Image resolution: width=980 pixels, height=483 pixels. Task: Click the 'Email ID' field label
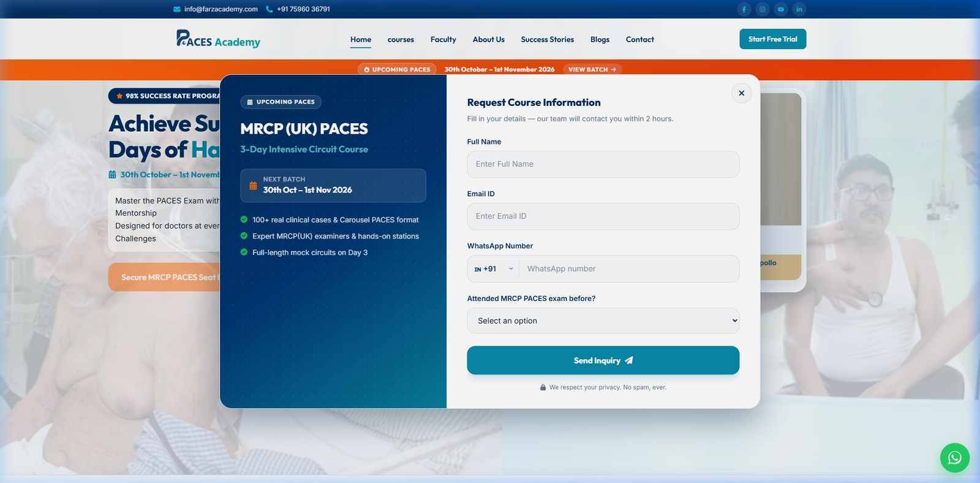click(481, 194)
